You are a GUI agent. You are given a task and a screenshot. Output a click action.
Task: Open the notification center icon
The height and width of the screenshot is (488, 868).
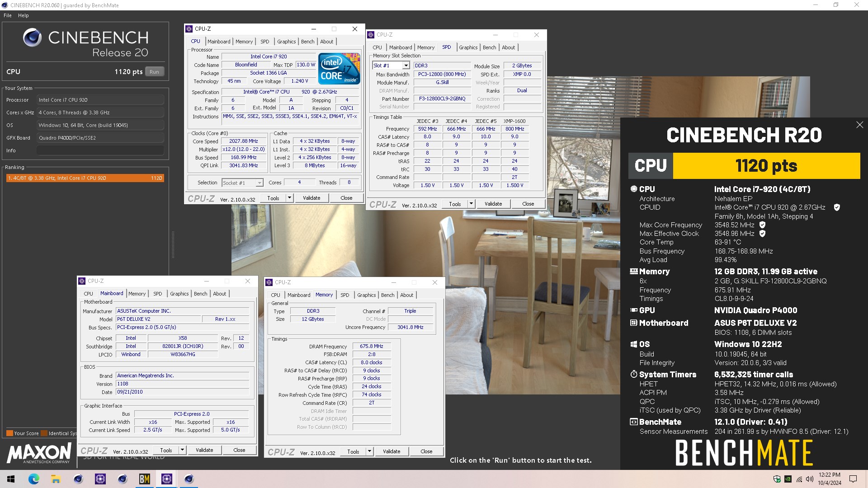coord(853,479)
